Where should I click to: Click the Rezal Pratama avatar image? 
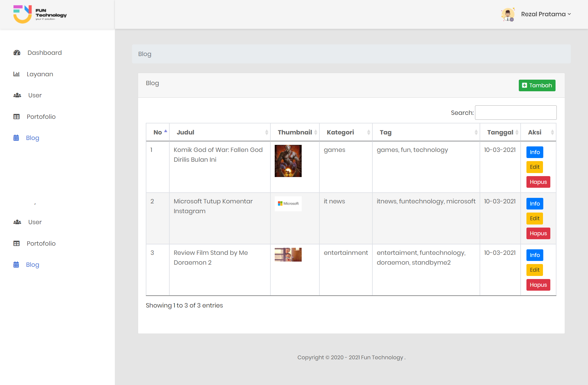coord(508,14)
